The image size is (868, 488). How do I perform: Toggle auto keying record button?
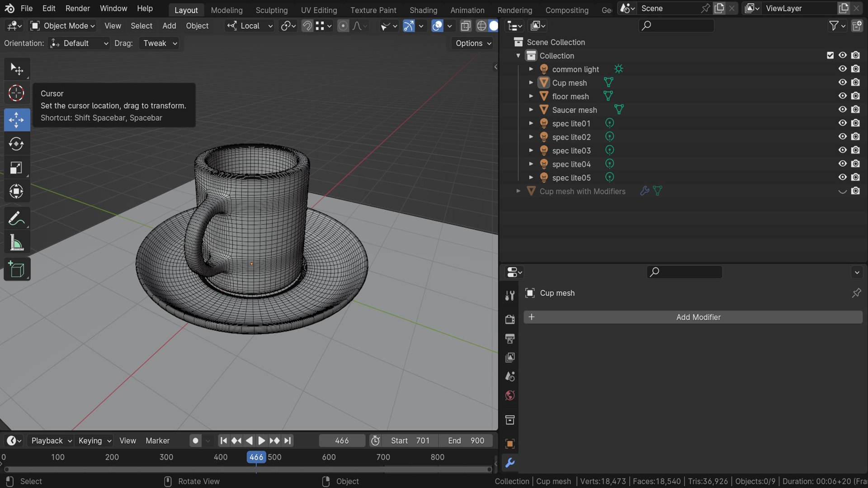(195, 441)
